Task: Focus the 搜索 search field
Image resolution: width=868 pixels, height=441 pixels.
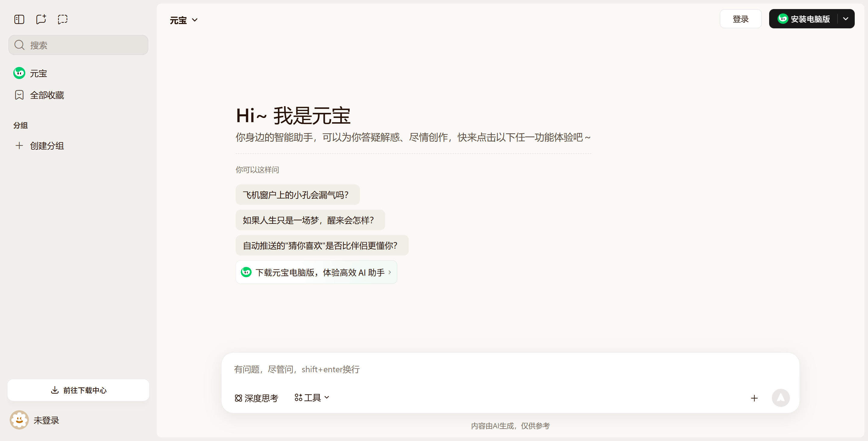Action: click(x=78, y=45)
